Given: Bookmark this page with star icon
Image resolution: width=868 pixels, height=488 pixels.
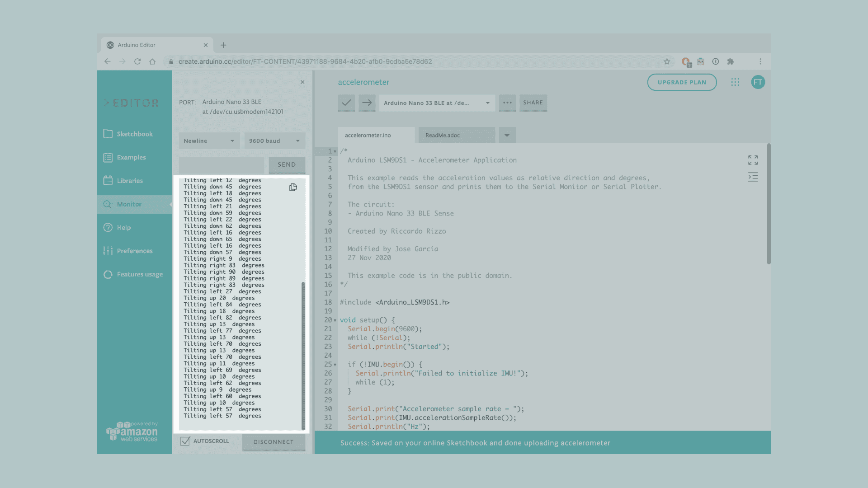Looking at the screenshot, I should [667, 61].
